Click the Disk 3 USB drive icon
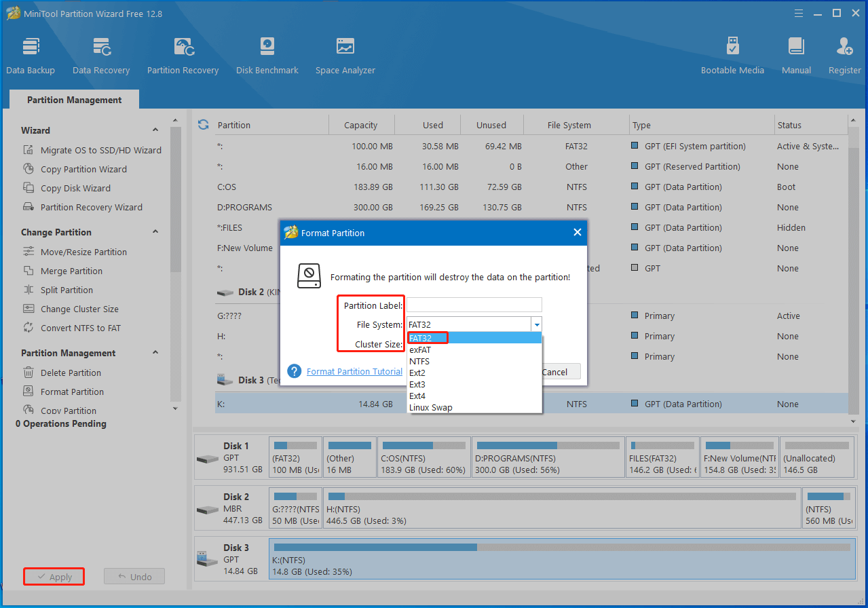 tap(208, 559)
